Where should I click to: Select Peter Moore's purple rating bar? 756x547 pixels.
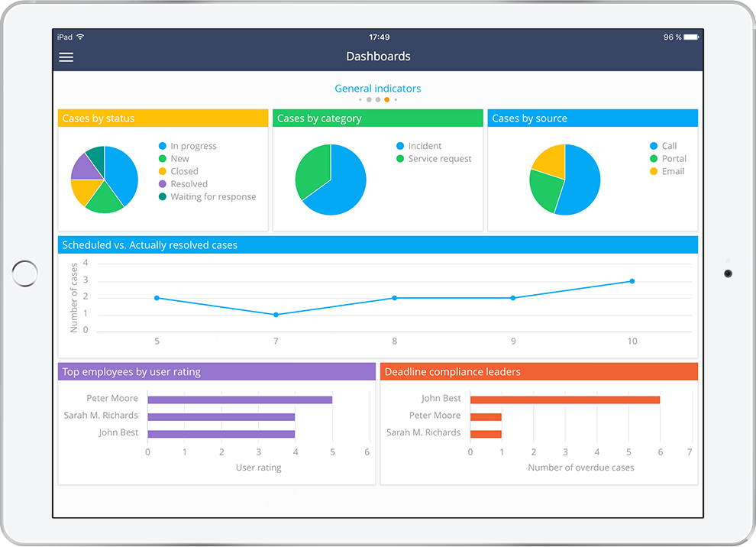pos(240,400)
